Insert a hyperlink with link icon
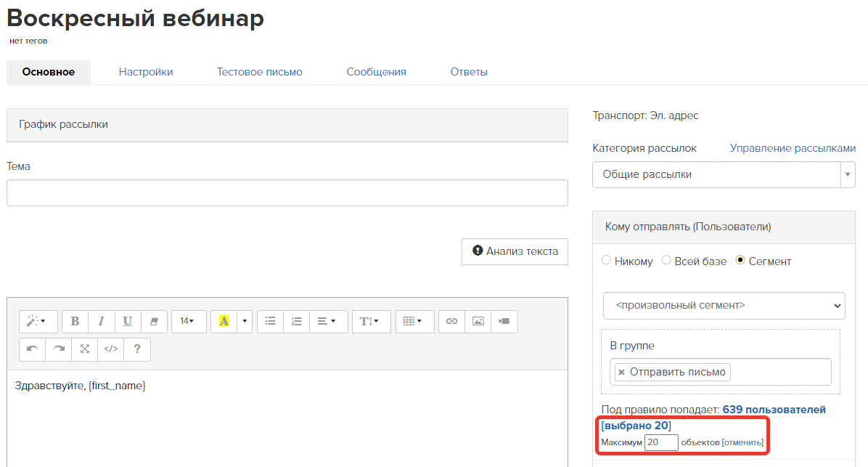Screen dimensions: 868x467 [451, 321]
